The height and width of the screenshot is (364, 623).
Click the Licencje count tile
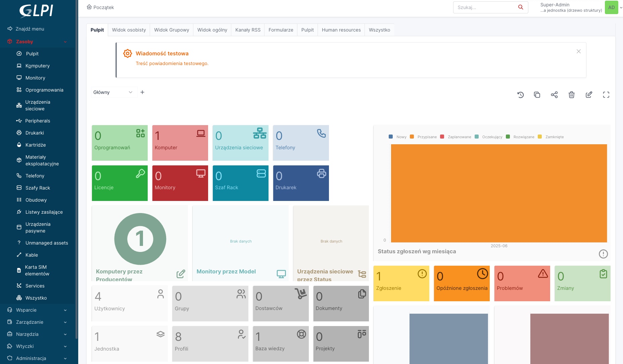(x=119, y=183)
